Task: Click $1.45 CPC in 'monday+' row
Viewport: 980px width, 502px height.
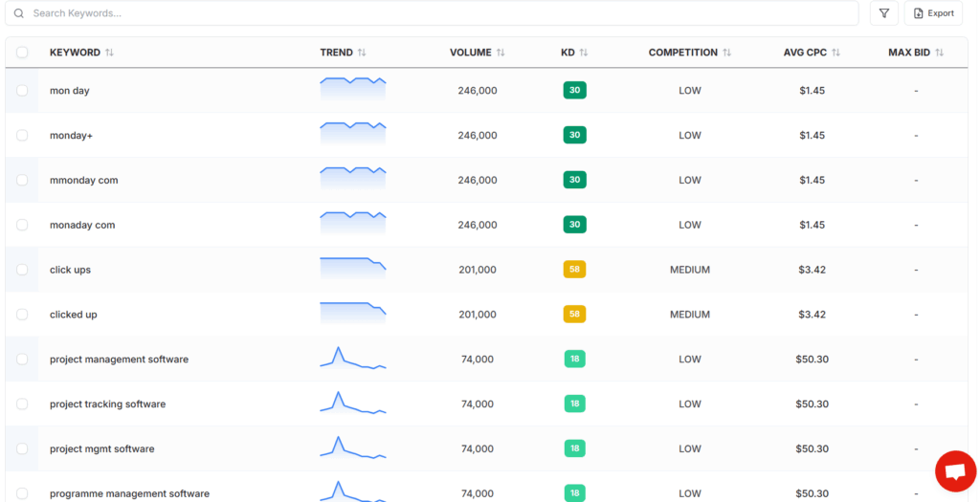Action: [x=812, y=136]
